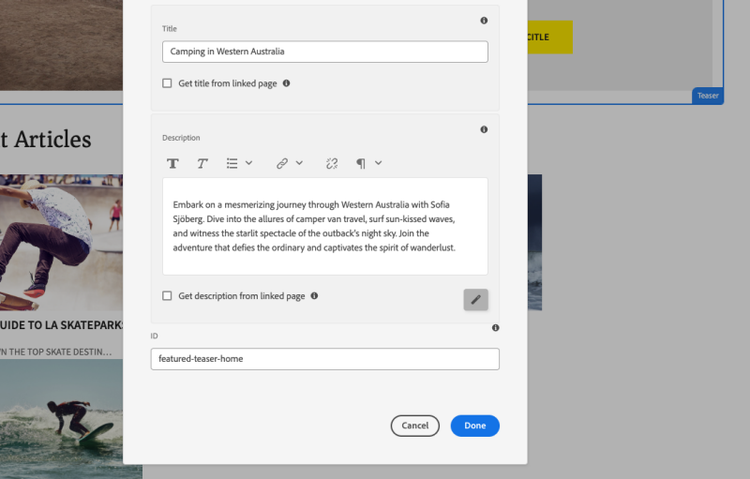Click info icon next to 'Get description from linked page'

coord(314,296)
